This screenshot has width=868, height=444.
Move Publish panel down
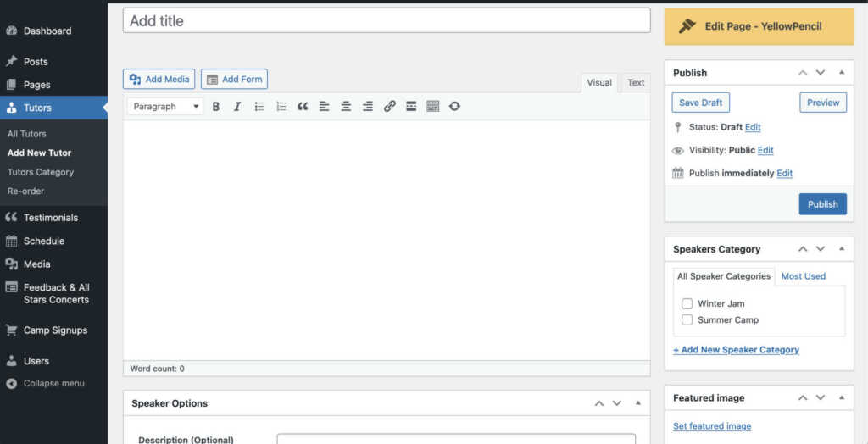click(x=821, y=73)
